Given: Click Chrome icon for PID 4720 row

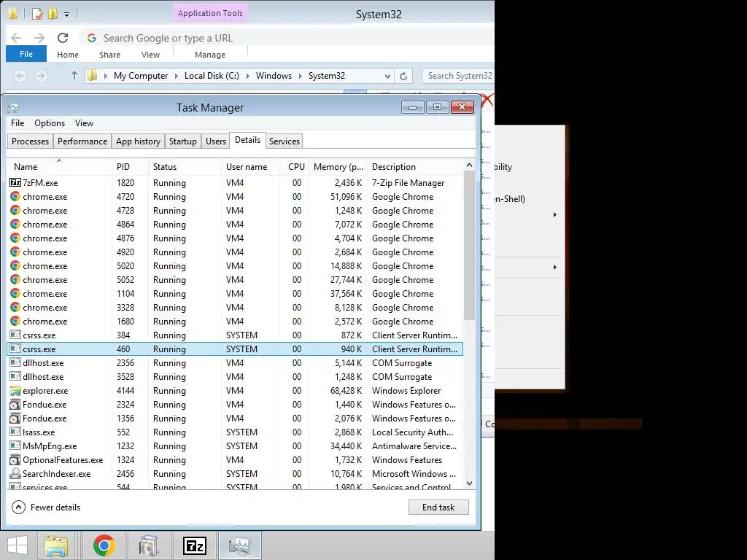Looking at the screenshot, I should (x=15, y=196).
